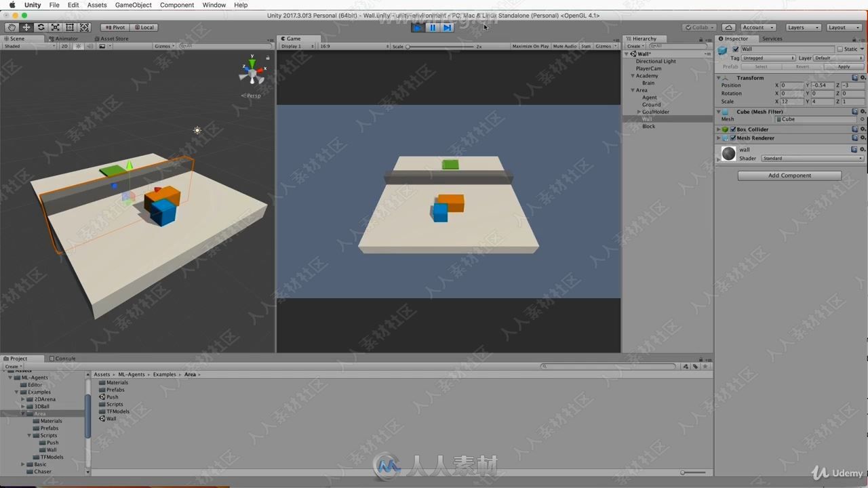The image size is (868, 488).
Task: Click the wall material preview sphere
Action: [728, 154]
